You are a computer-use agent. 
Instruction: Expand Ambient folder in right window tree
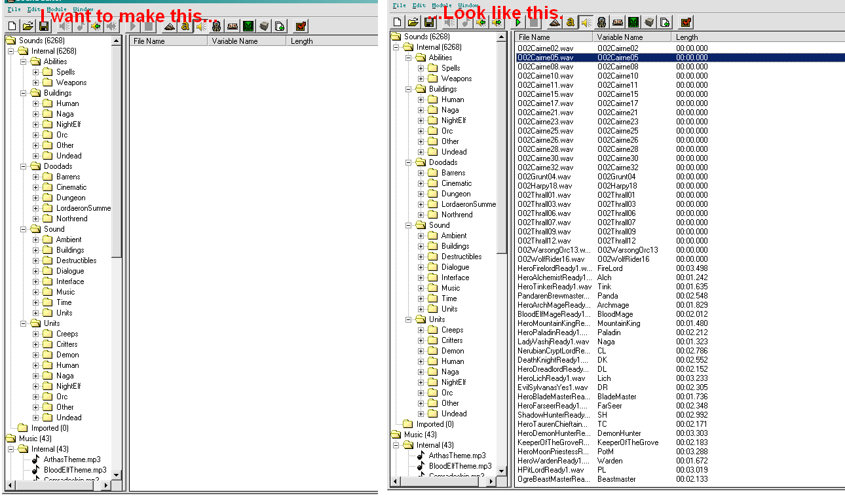pyautogui.click(x=421, y=236)
